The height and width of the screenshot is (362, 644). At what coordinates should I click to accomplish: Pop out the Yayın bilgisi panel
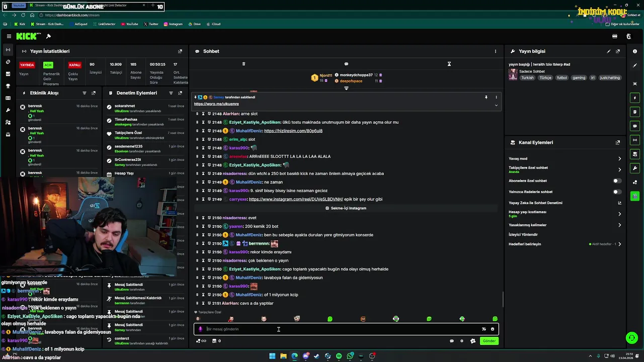coord(618,51)
